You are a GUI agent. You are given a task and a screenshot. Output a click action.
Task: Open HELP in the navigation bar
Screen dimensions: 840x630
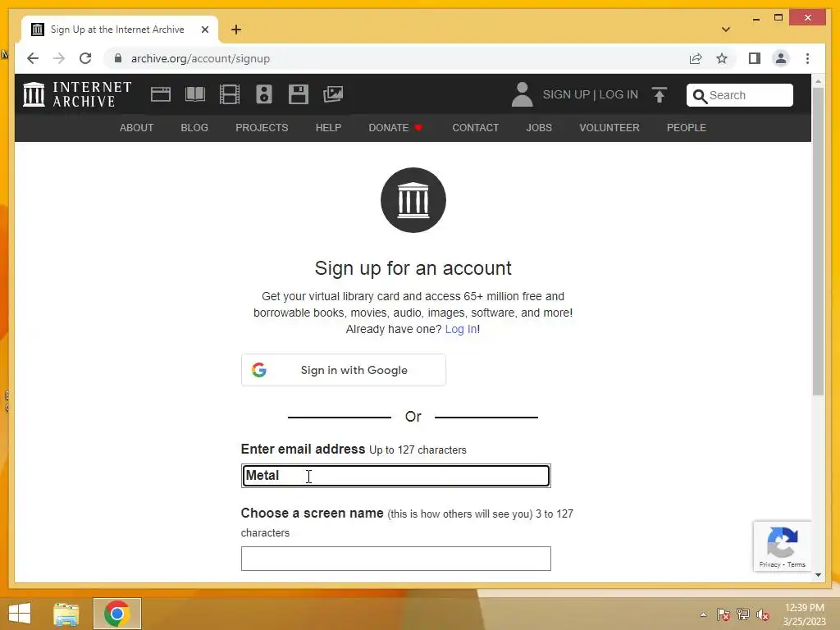click(328, 127)
